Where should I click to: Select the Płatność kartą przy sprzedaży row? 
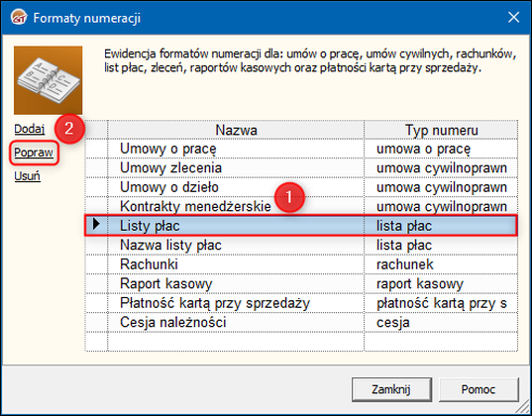coord(301,303)
